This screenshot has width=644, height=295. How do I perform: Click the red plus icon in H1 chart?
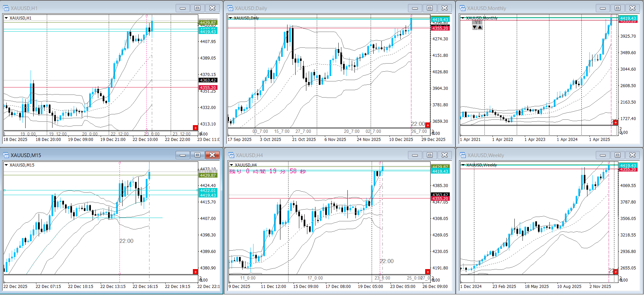click(x=195, y=127)
